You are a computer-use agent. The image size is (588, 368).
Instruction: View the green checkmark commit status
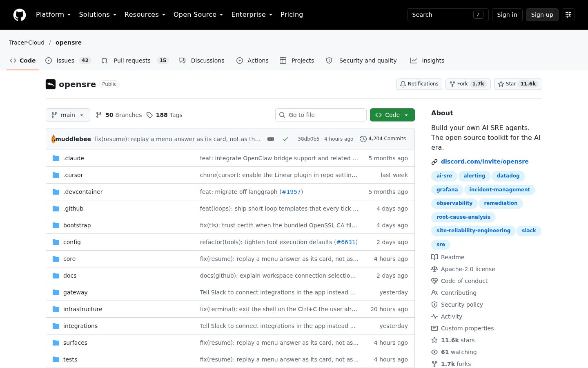(x=285, y=139)
